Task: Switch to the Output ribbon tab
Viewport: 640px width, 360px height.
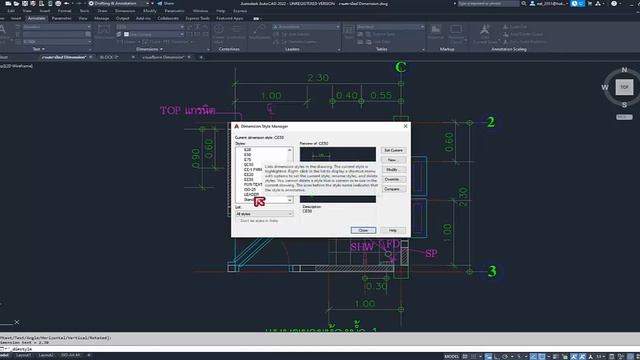Action: tap(122, 18)
